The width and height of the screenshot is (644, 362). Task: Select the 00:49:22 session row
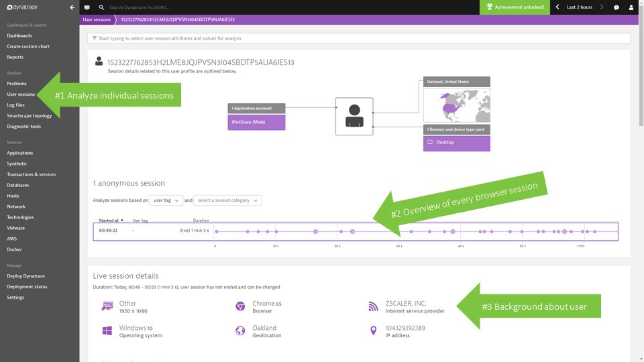[356, 231]
